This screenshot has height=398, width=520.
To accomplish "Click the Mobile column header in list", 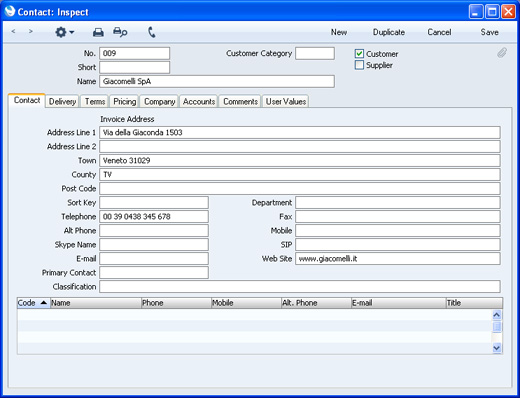I will coord(246,303).
